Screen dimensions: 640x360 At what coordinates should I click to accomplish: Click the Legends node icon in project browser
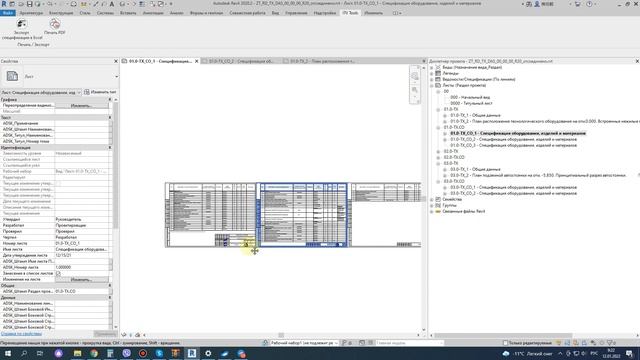pos(438,73)
